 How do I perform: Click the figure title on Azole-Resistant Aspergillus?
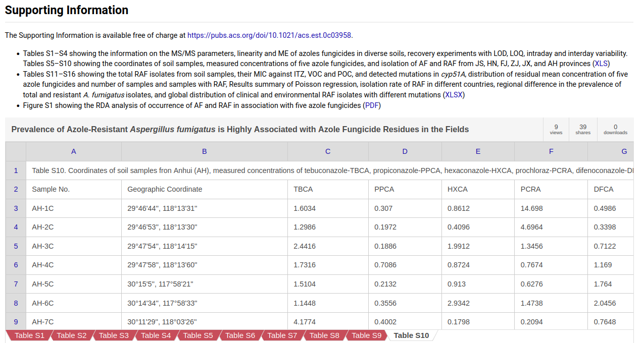(240, 130)
